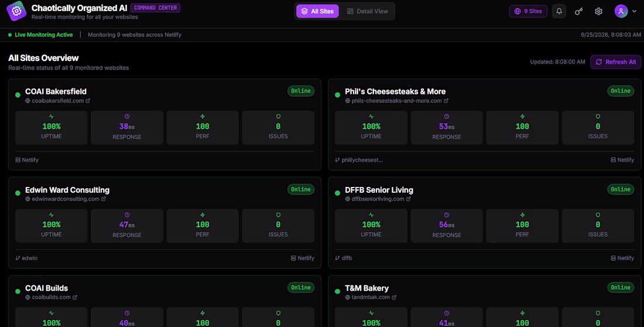Click the purple user avatar
The width and height of the screenshot is (644, 327).
[x=621, y=11]
